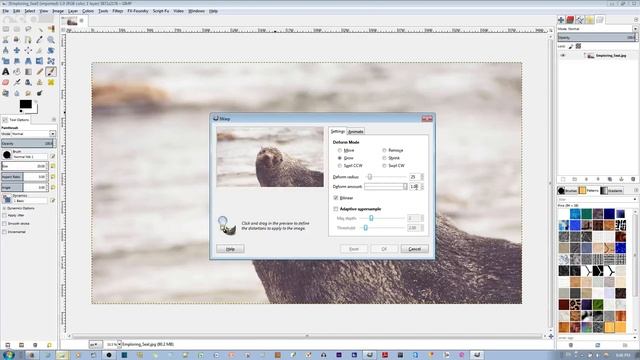Open the zoom percentage dropdown in status bar
This screenshot has width=640, height=360.
pos(119,344)
